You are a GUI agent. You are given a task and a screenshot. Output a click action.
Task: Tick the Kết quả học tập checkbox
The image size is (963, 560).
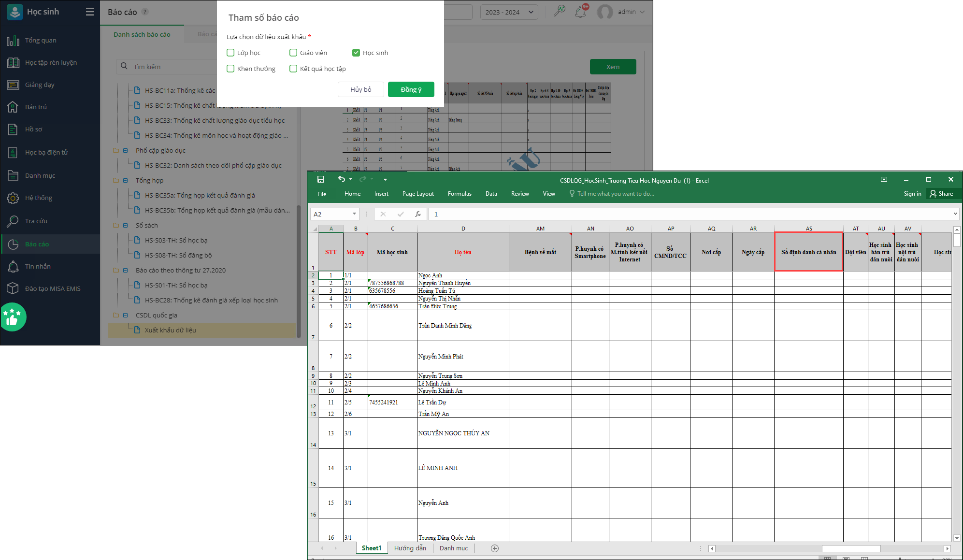click(x=293, y=69)
